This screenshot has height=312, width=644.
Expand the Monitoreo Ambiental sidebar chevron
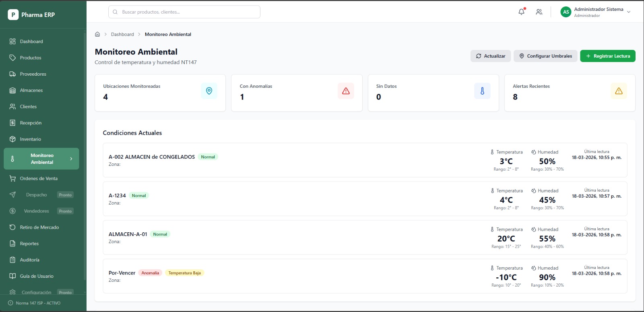point(71,159)
